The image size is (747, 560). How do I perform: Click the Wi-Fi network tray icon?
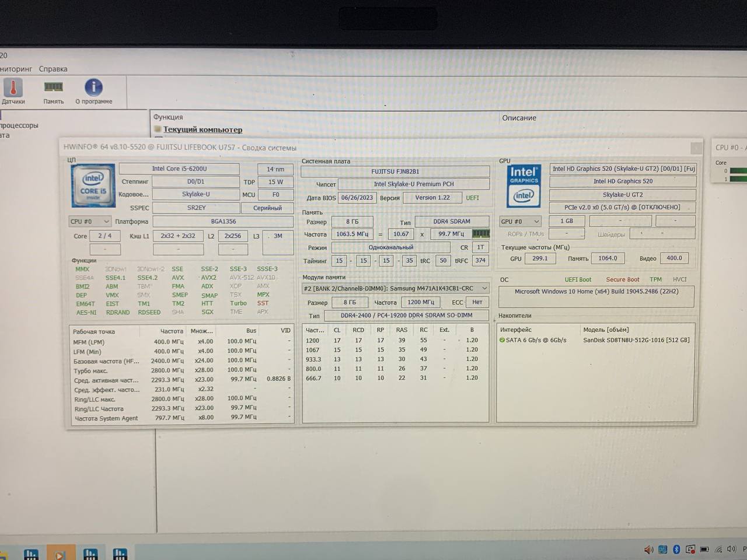[718, 549]
